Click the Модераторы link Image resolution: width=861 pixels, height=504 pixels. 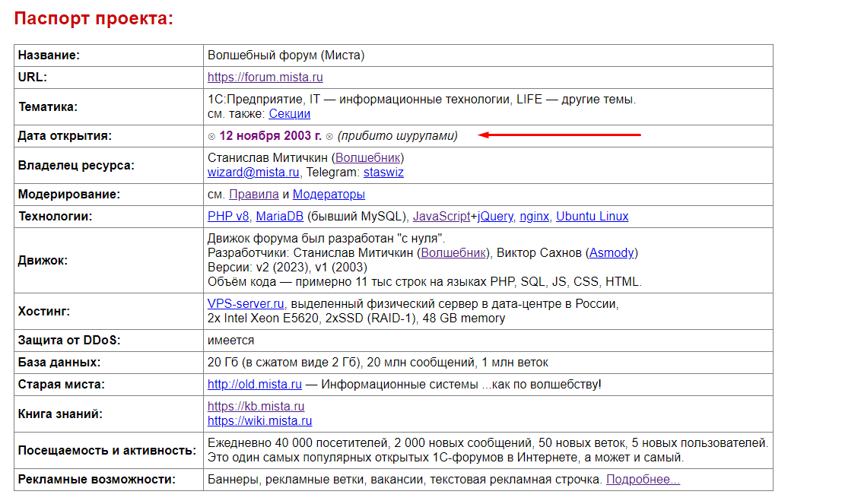(329, 194)
